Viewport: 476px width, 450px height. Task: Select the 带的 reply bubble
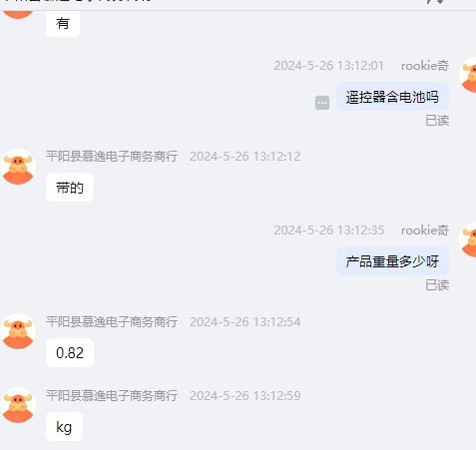tap(70, 188)
